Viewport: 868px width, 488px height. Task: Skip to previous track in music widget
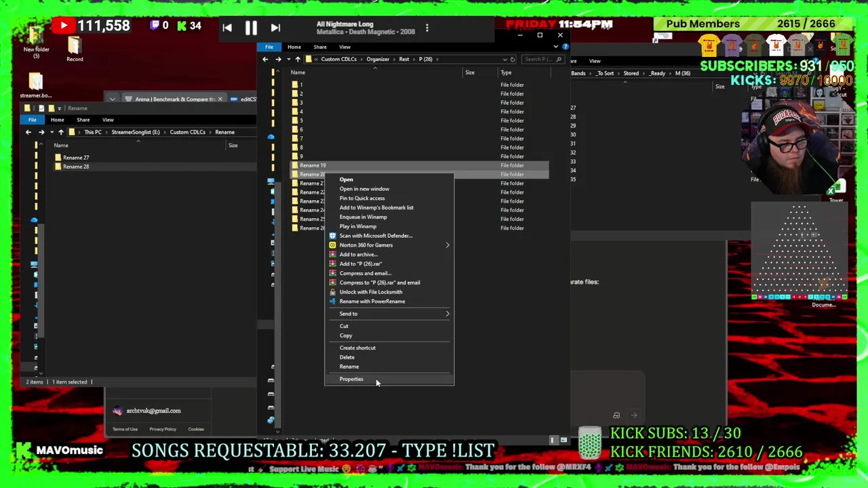[x=227, y=28]
